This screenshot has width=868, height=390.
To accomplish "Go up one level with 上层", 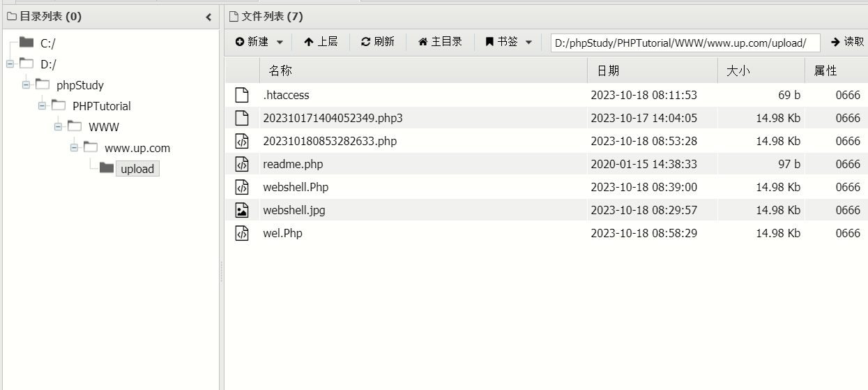I will click(321, 42).
